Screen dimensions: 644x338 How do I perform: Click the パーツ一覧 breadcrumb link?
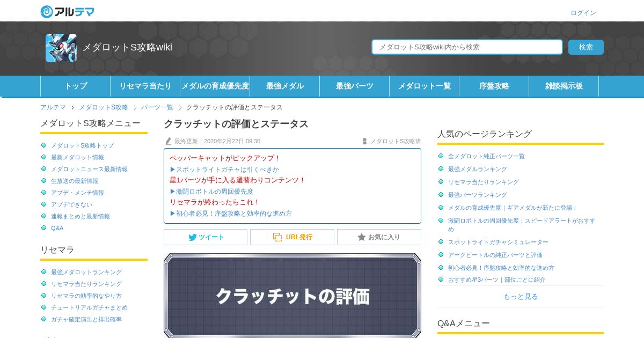pos(157,107)
